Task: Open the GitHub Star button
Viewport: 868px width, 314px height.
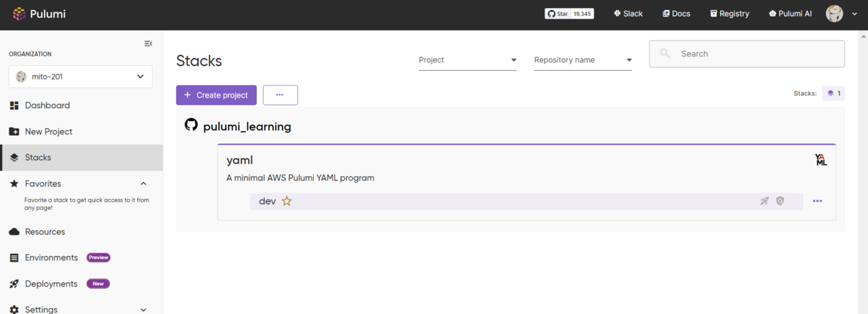Action: pos(558,14)
